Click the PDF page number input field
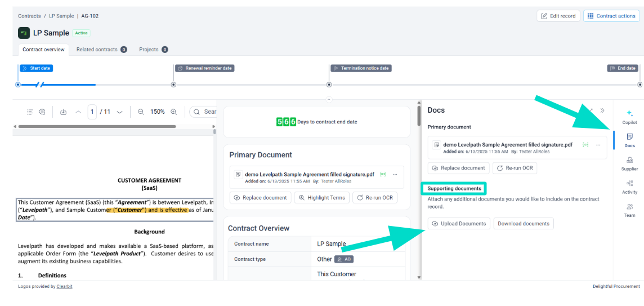This screenshot has height=306, width=644. [x=92, y=112]
